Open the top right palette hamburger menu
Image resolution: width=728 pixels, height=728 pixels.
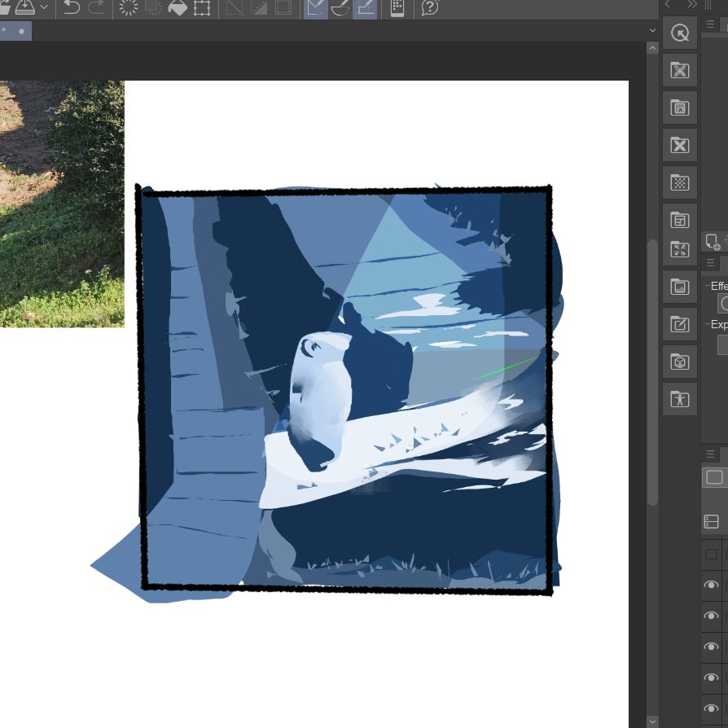pos(710,24)
